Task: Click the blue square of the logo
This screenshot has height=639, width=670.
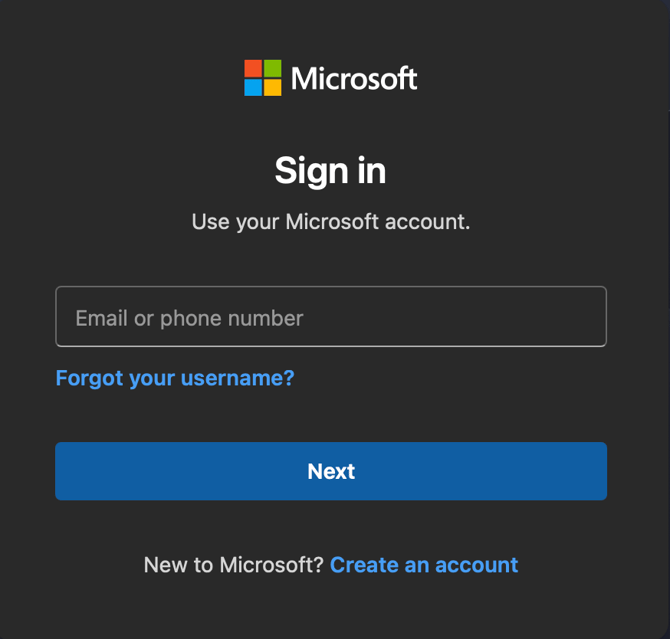Action: [x=254, y=87]
